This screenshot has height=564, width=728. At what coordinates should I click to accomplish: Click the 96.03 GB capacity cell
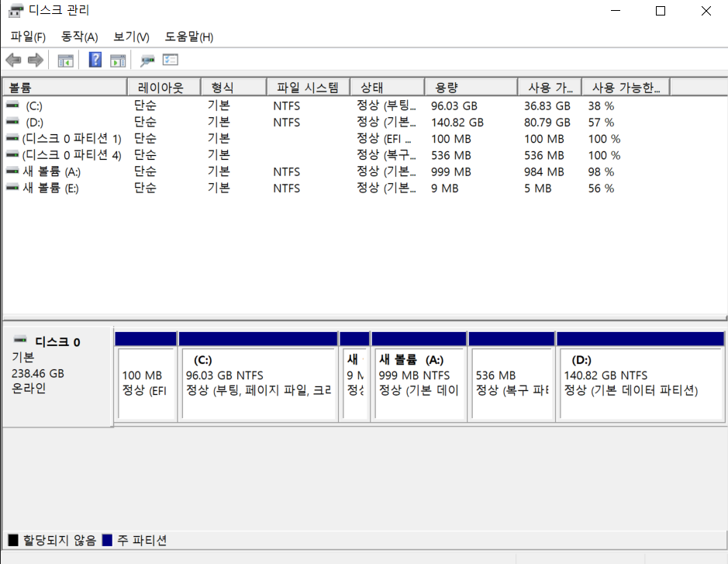click(454, 106)
